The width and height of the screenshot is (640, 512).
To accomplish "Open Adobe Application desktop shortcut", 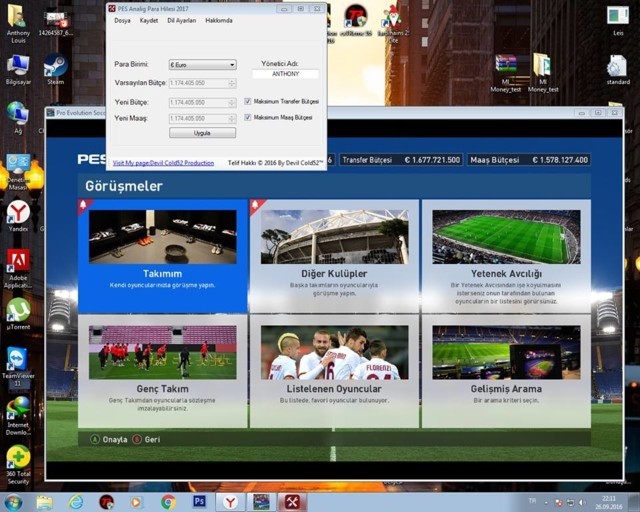I will tap(18, 269).
